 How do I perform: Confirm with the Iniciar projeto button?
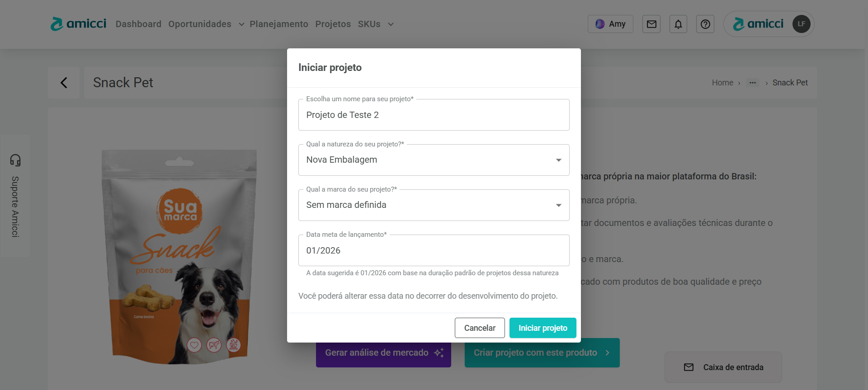coord(542,328)
